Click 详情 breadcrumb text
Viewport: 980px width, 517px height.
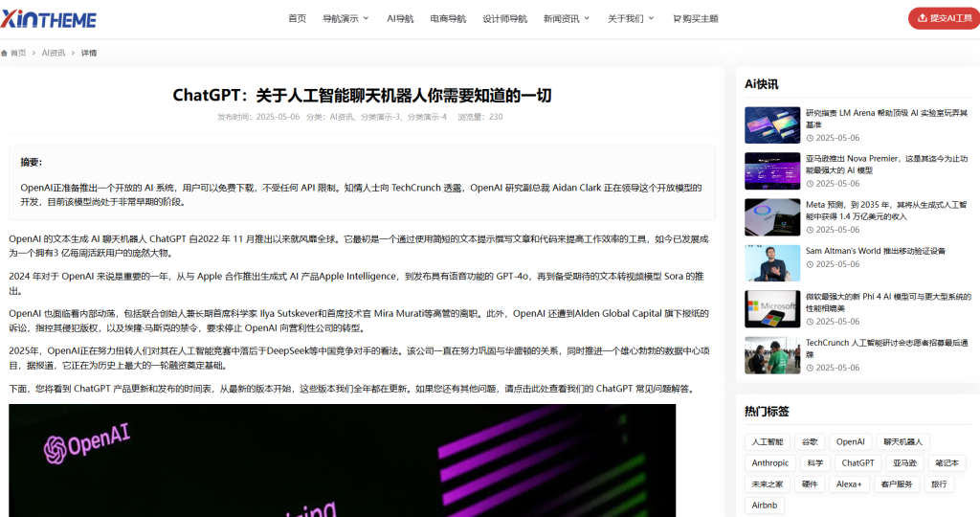89,54
